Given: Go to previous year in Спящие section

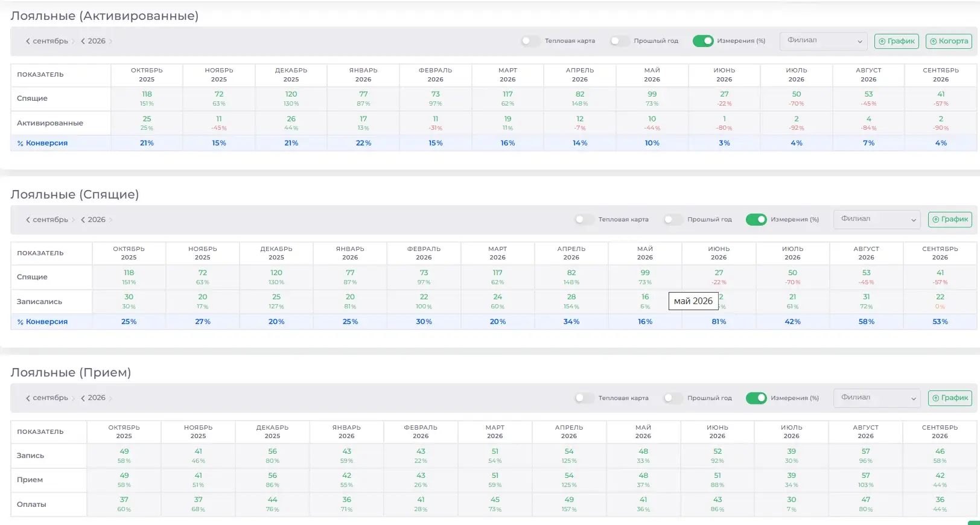Looking at the screenshot, I should [83, 220].
